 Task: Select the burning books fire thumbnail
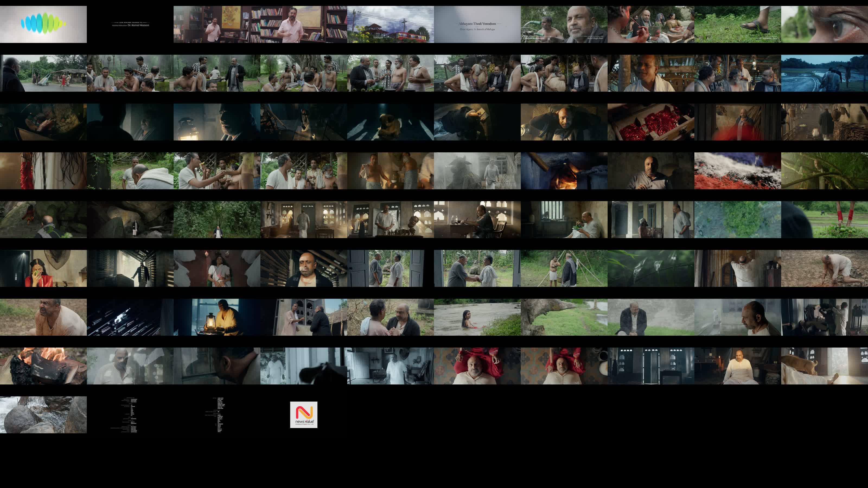tap(43, 366)
